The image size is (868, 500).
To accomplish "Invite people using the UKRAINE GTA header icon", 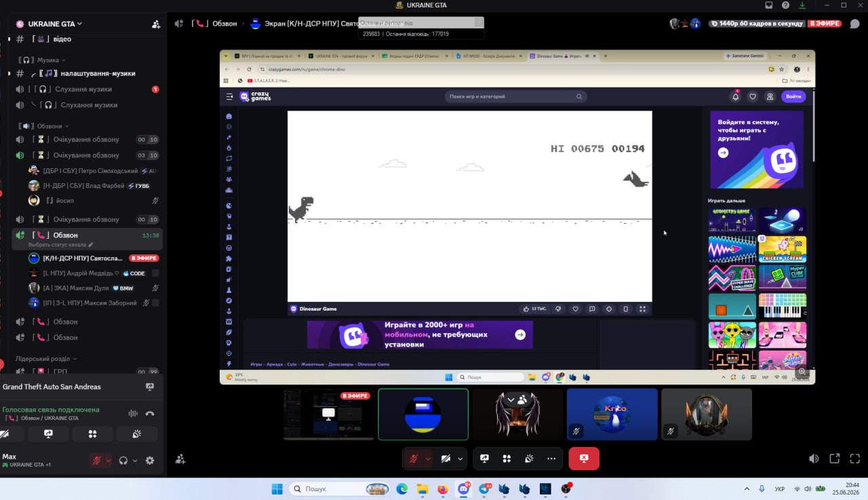I will click(156, 24).
